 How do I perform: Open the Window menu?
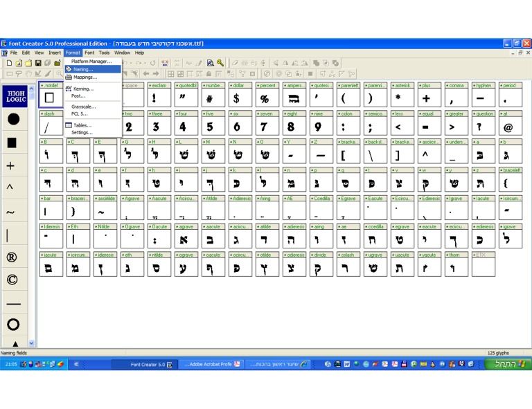tap(122, 53)
